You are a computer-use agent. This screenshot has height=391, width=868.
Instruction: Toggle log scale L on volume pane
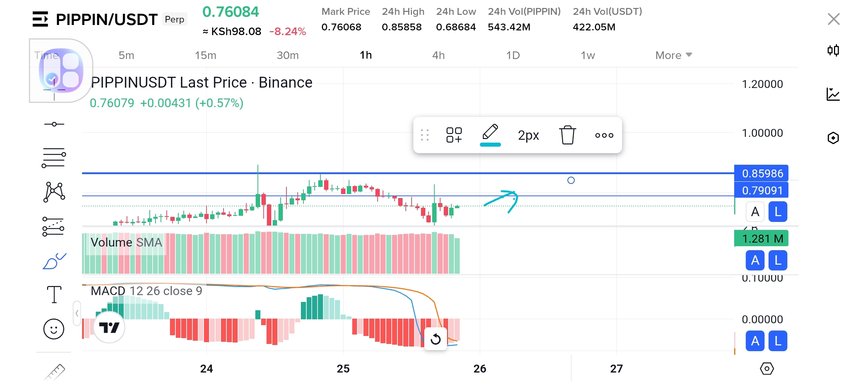tap(778, 260)
